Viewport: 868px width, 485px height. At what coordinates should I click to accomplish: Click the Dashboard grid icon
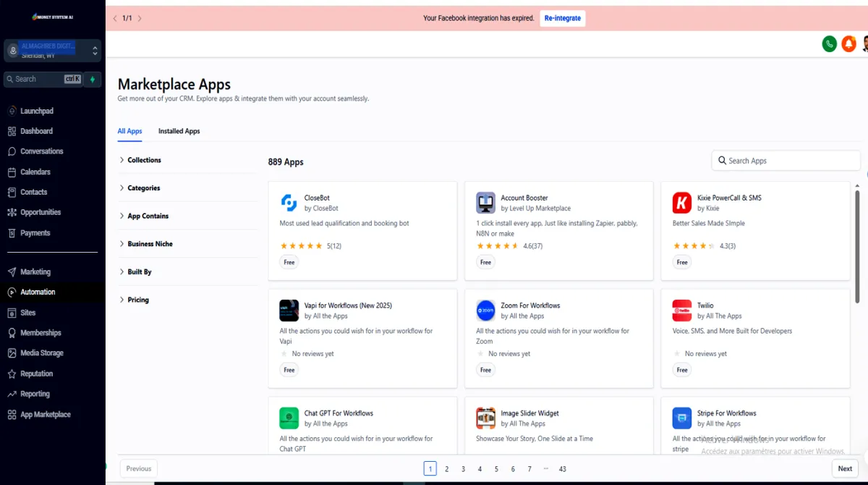(x=12, y=131)
